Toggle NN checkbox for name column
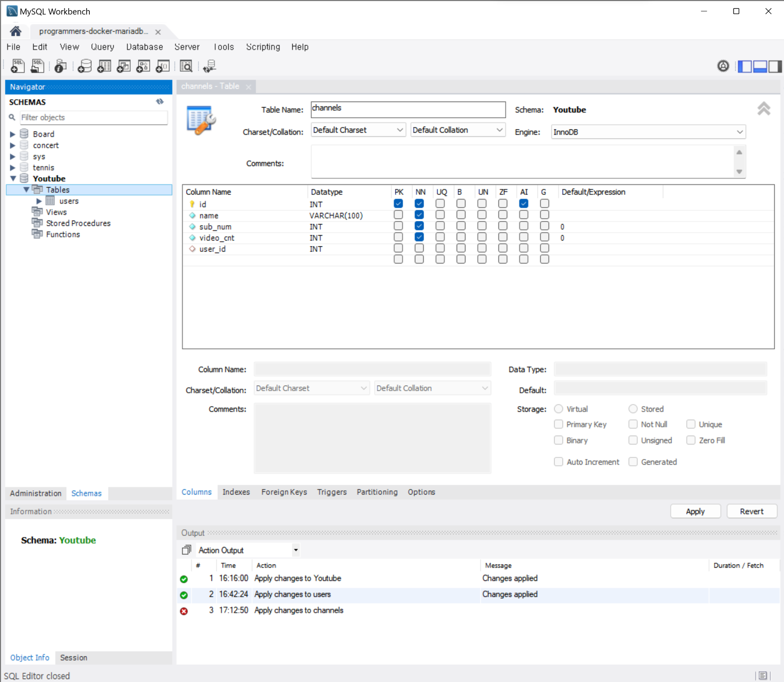 tap(419, 215)
